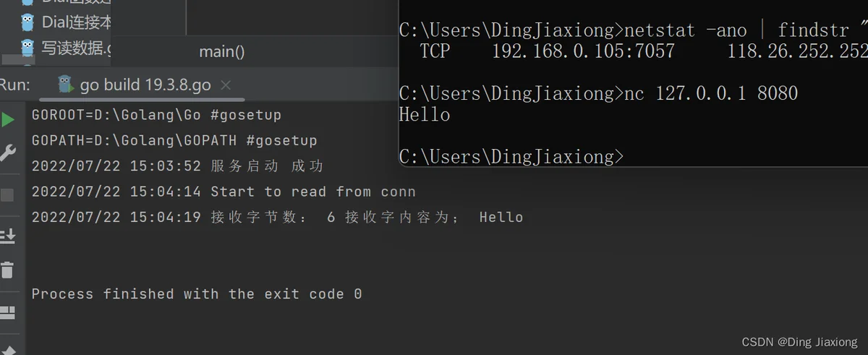This screenshot has width=868, height=355.
Task: Click the netstat command line in terminal
Action: (x=633, y=30)
